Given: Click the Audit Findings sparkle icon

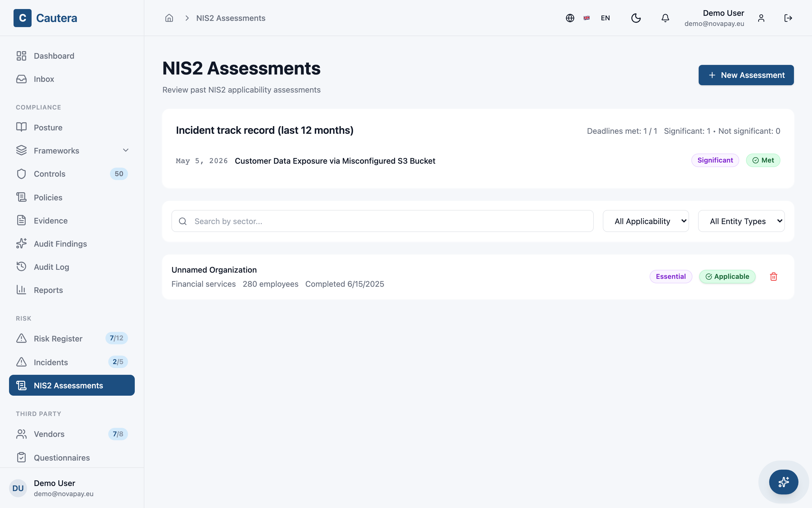Looking at the screenshot, I should [x=21, y=244].
